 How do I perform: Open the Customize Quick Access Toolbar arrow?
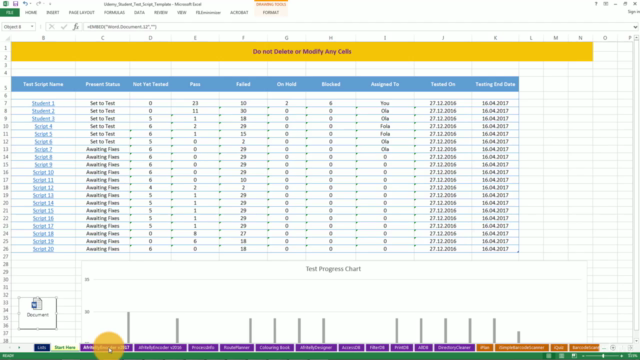pyautogui.click(x=50, y=4)
